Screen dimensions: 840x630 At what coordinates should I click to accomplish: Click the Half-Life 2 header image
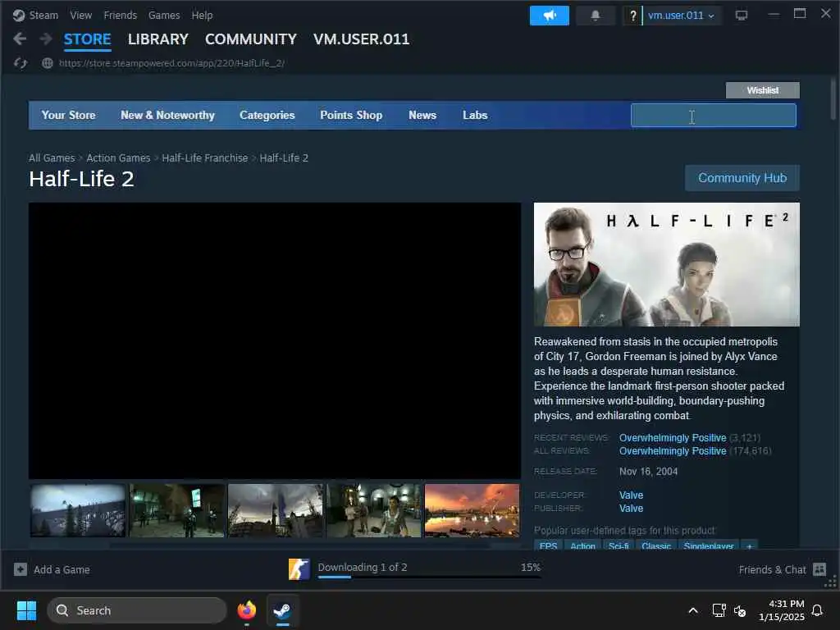(666, 264)
